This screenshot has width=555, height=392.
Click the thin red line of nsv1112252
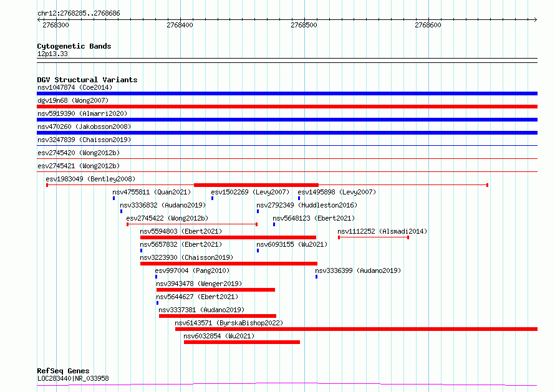point(374,237)
